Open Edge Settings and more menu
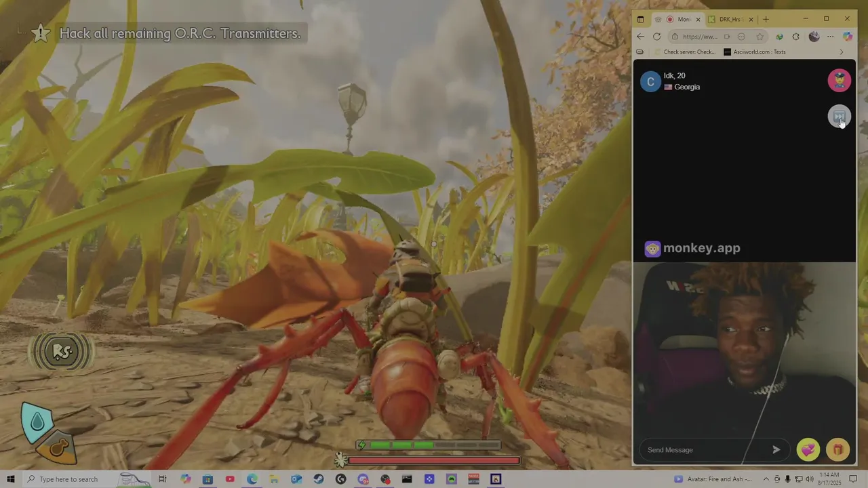 (x=830, y=37)
